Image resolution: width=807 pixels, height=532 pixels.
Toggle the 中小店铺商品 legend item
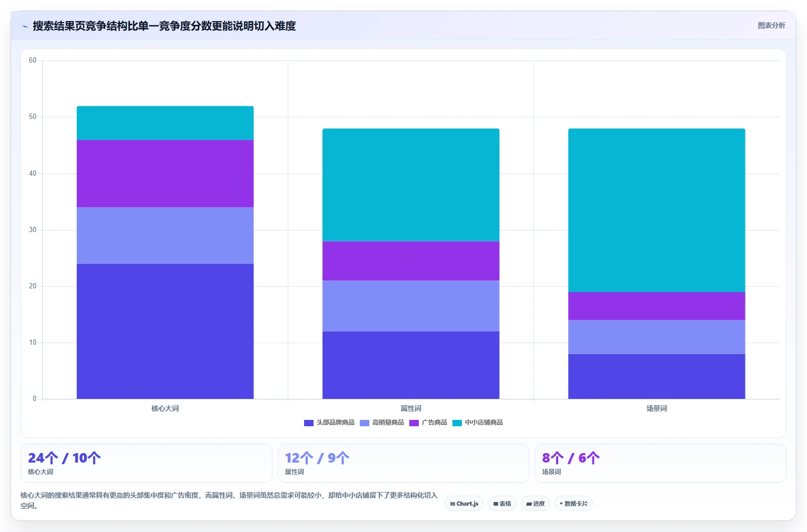coord(478,423)
